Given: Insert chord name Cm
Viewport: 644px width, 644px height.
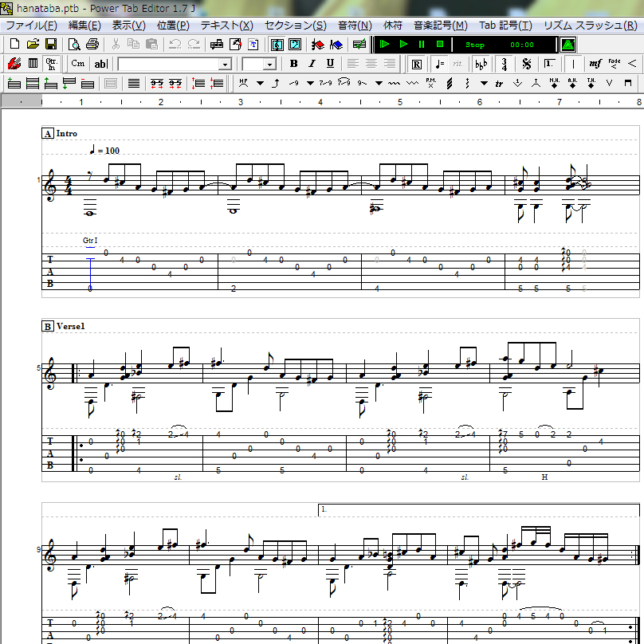Looking at the screenshot, I should [78, 64].
